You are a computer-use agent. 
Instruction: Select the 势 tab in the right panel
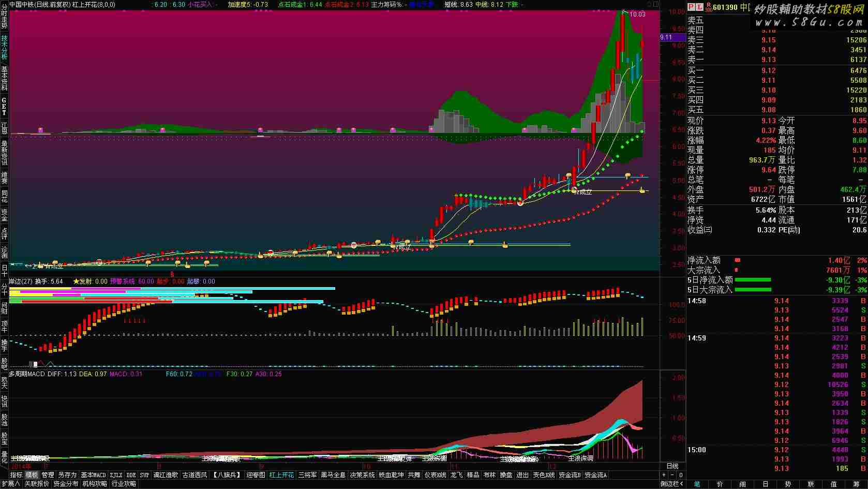click(x=788, y=484)
